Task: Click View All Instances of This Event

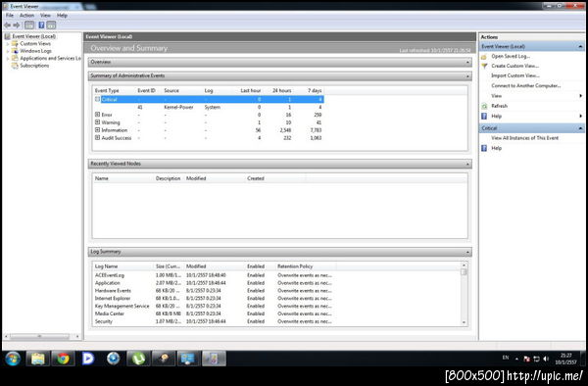Action: point(524,138)
